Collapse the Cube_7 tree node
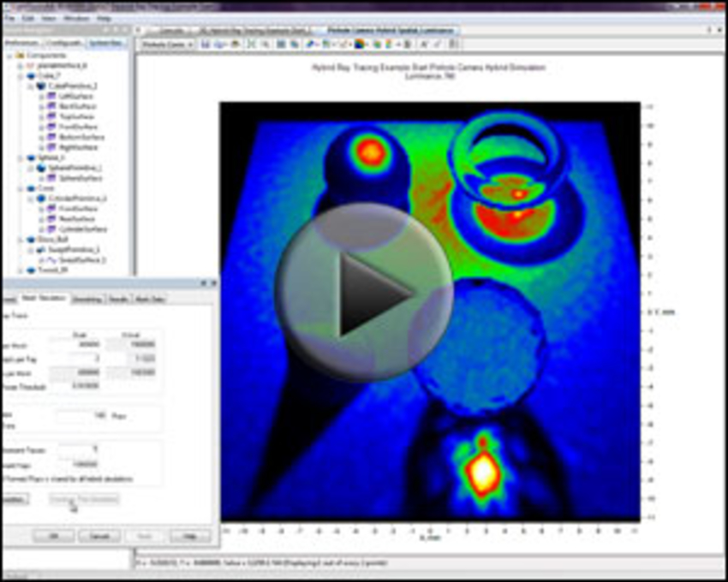This screenshot has height=582, width=728. pyautogui.click(x=18, y=75)
